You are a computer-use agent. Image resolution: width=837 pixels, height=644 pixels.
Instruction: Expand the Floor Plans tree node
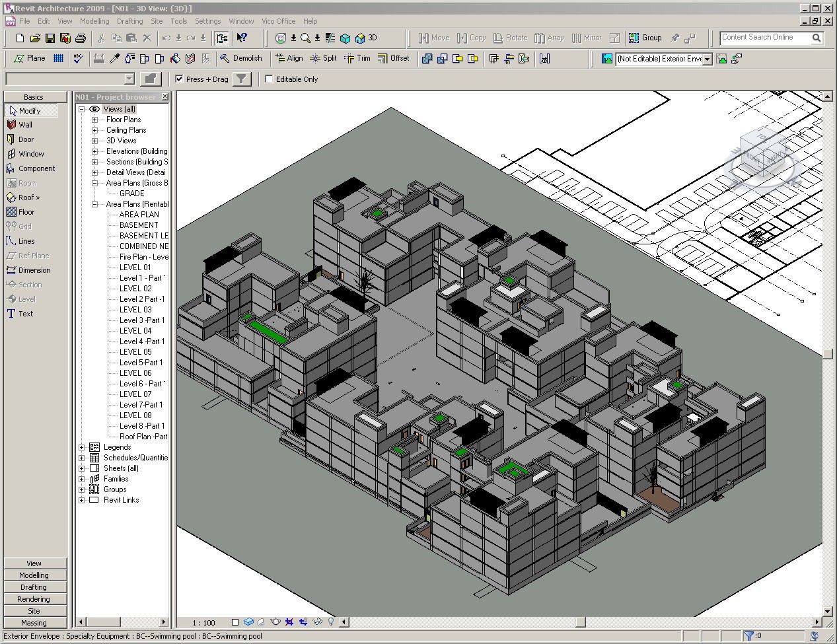[94, 120]
